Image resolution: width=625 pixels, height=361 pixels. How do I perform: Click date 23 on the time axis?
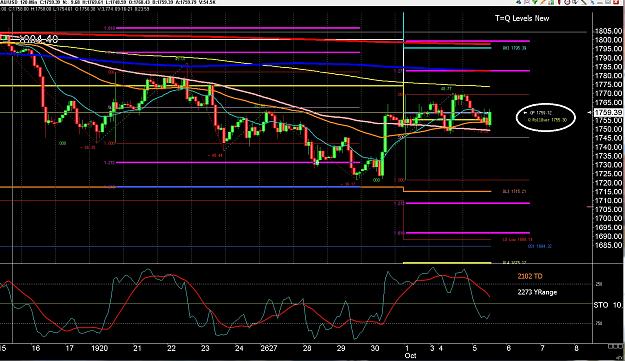click(x=205, y=348)
